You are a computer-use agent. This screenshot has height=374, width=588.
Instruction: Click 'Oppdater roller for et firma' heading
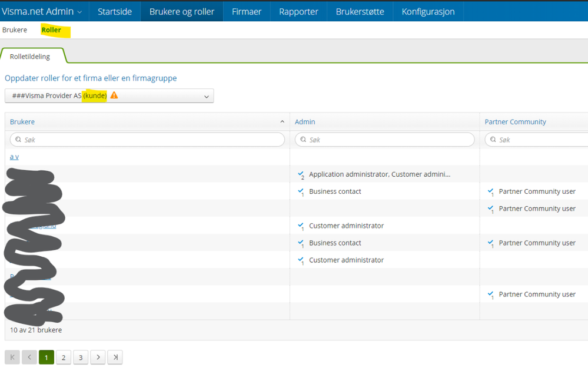point(91,78)
